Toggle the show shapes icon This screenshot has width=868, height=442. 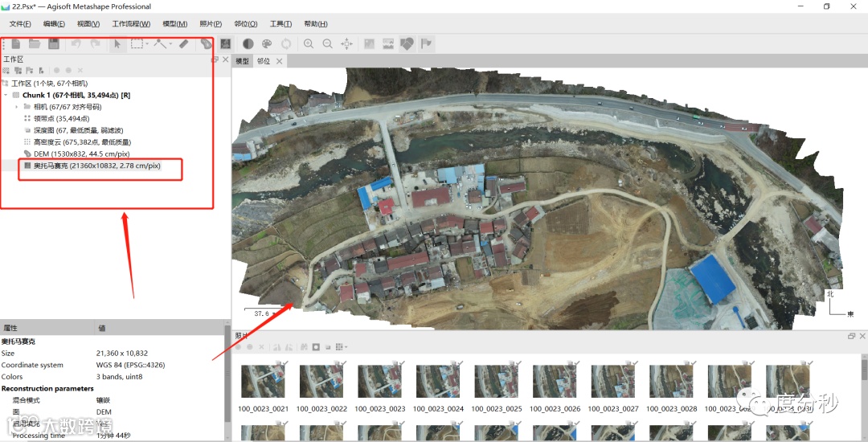(x=407, y=43)
